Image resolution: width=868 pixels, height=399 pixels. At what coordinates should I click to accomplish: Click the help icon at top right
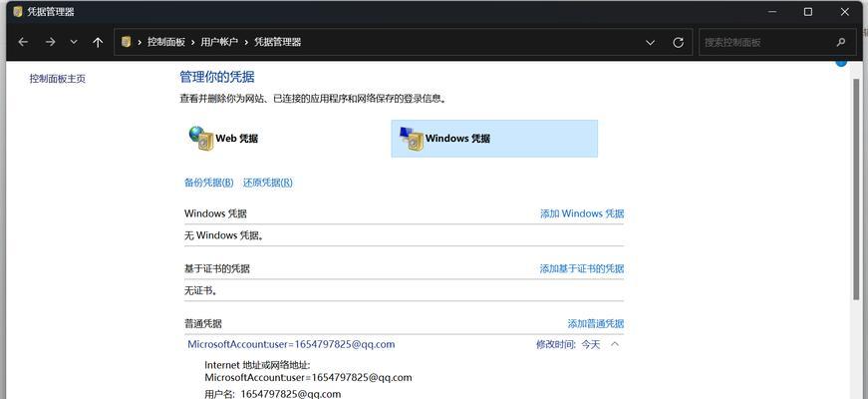click(841, 63)
